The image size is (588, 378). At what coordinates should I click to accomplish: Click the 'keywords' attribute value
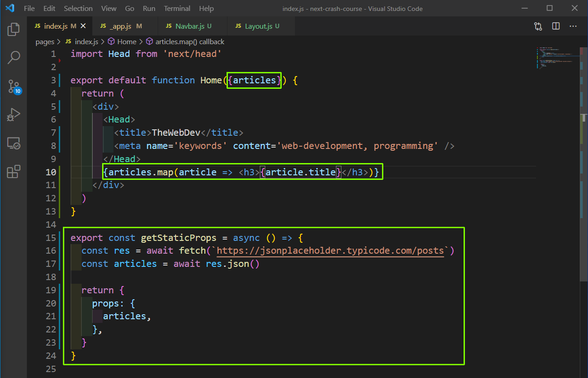click(x=200, y=146)
